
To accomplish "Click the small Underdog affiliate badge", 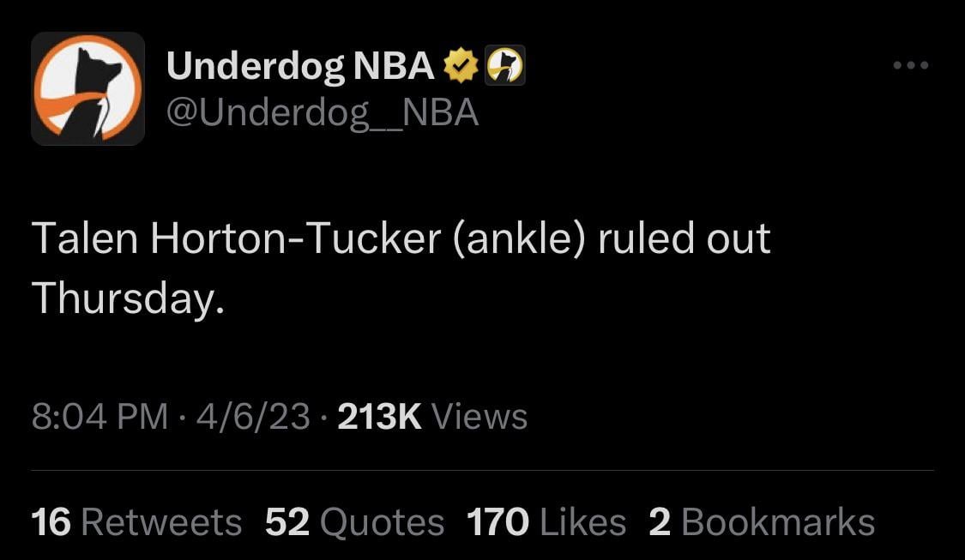I will tap(505, 66).
